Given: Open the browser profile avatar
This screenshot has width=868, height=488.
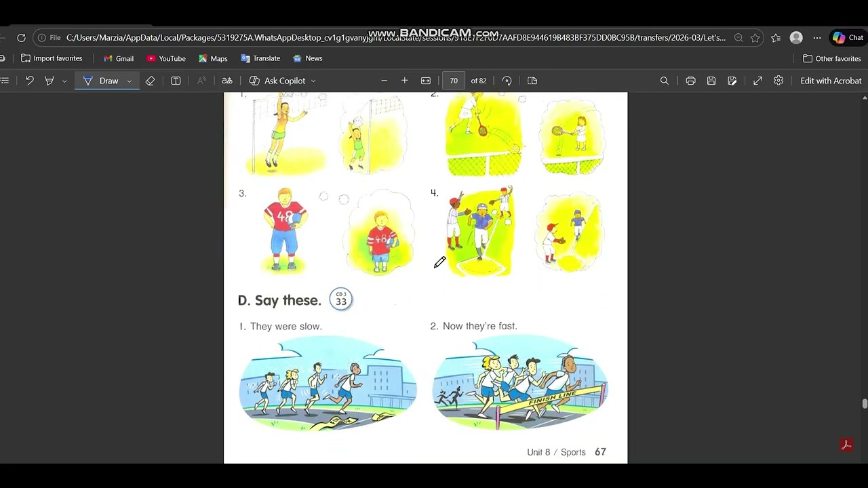Looking at the screenshot, I should click(796, 38).
